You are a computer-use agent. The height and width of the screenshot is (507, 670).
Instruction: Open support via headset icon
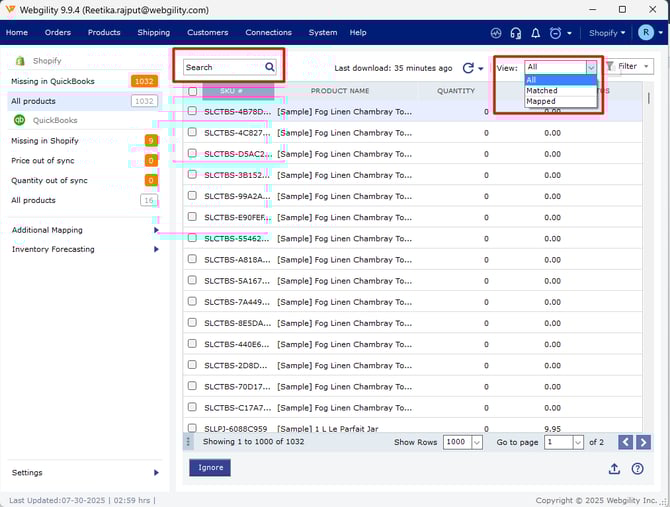point(516,33)
